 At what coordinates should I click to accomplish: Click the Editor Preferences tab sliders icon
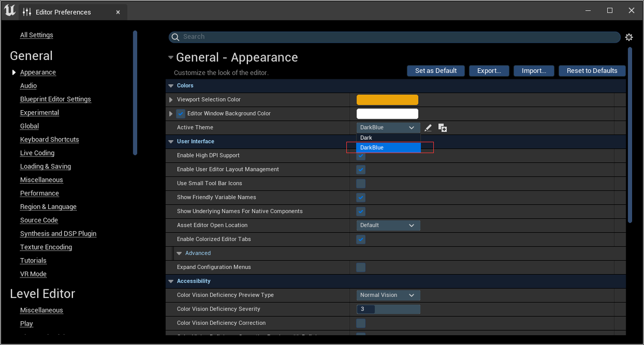click(27, 12)
